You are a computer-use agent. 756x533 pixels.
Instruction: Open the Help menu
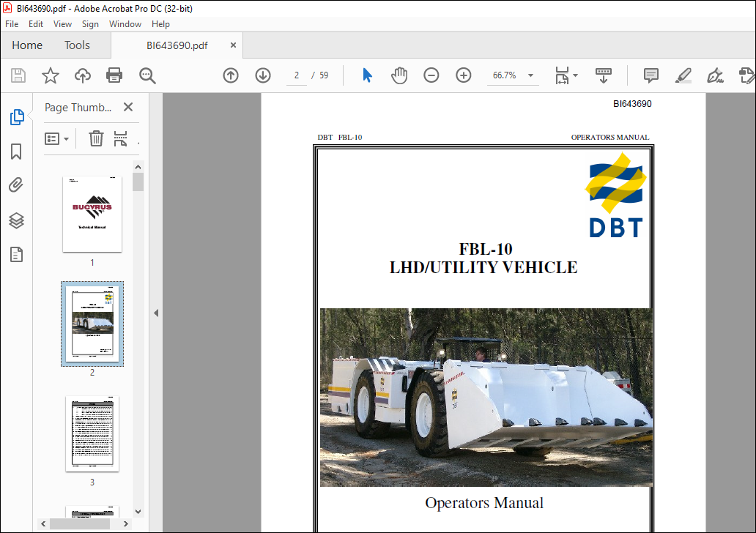[160, 24]
